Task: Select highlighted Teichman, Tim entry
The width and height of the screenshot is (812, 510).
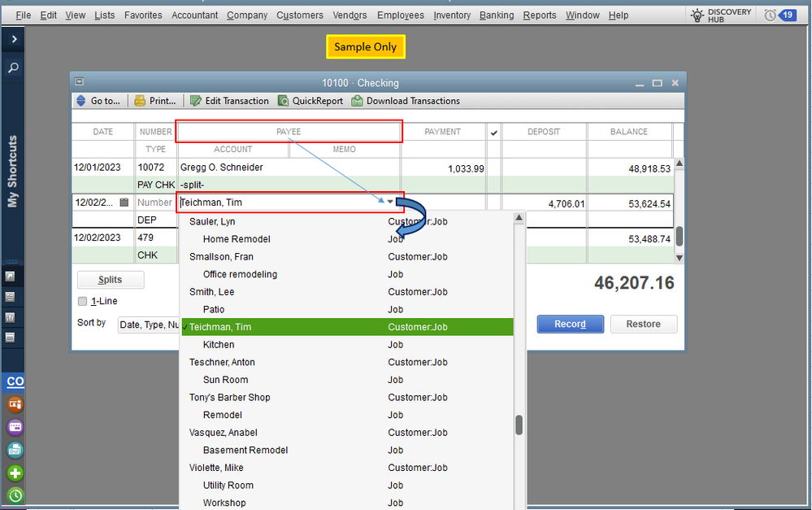Action: point(347,327)
